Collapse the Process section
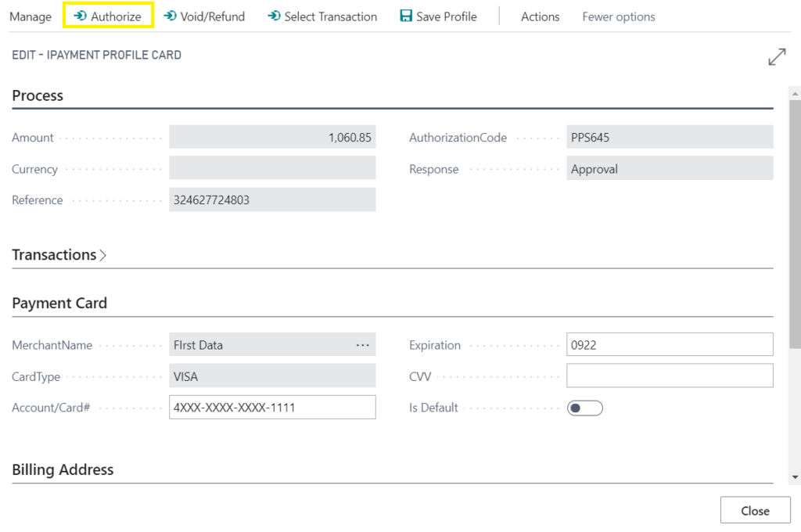The image size is (801, 532). tap(38, 95)
